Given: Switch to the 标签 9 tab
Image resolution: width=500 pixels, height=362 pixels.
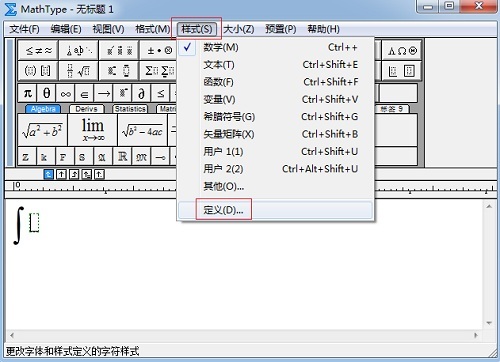Looking at the screenshot, I should (x=392, y=109).
